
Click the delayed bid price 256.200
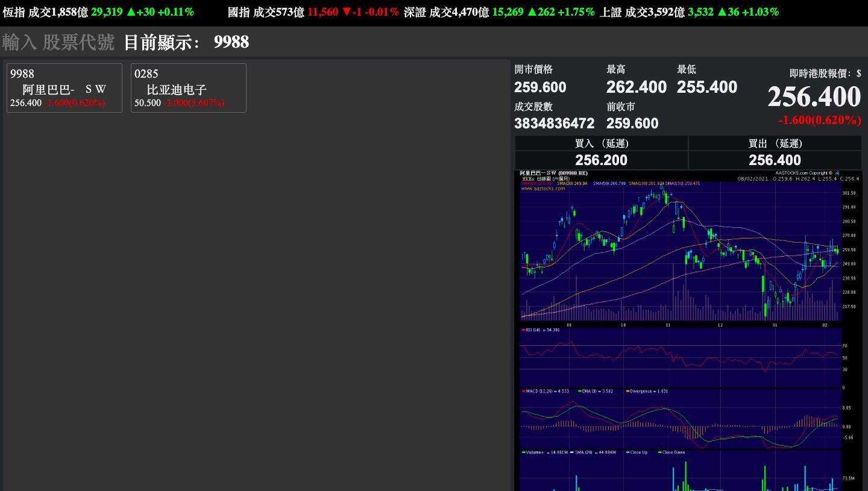601,160
